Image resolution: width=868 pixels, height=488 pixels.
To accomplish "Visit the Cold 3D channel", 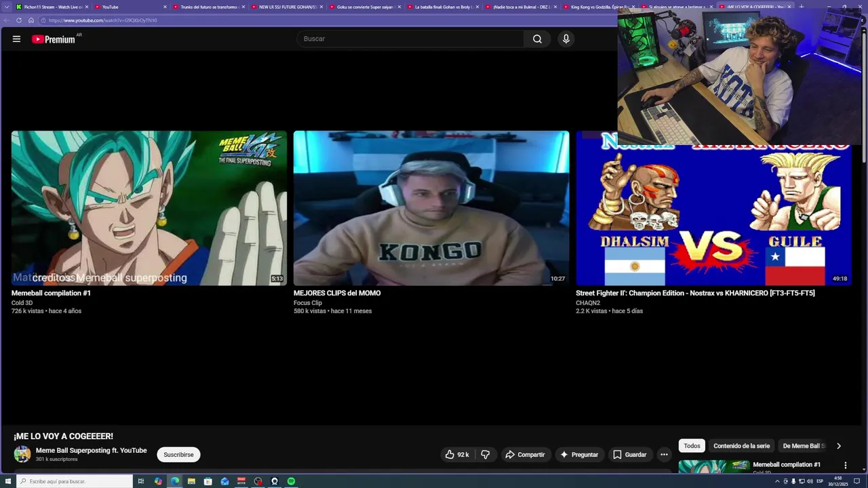I will 22,303.
